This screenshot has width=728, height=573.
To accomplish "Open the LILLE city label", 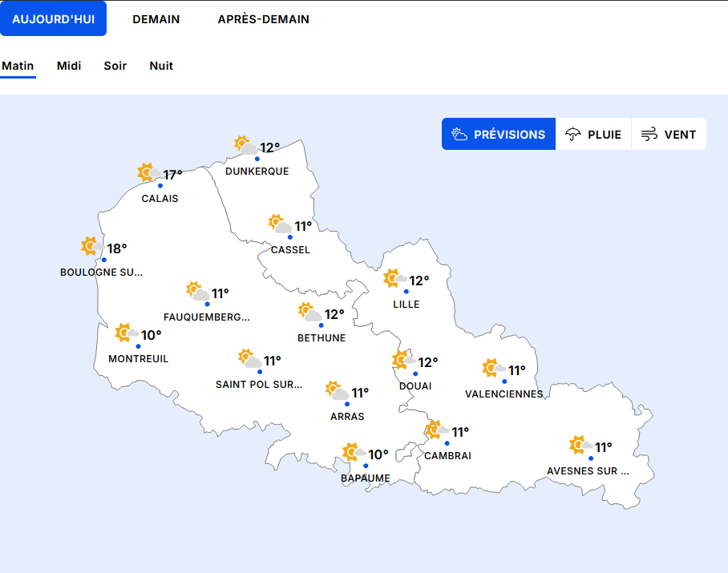I will [x=406, y=305].
